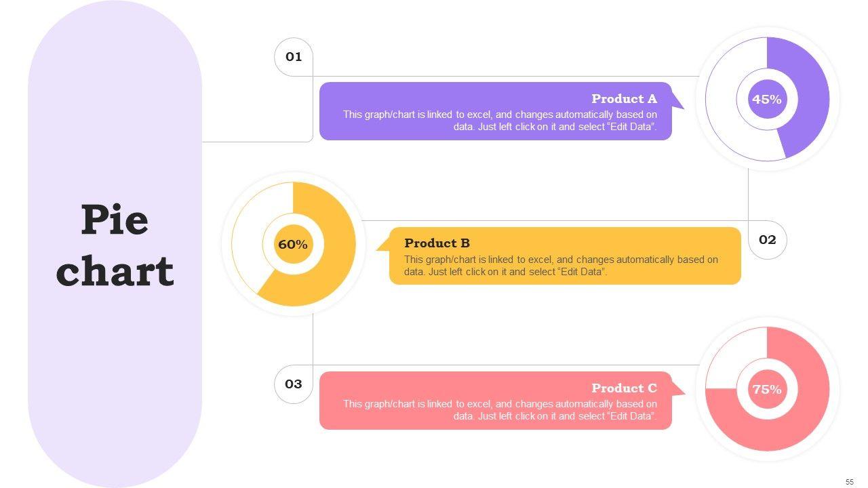Select the 01 number circle
The width and height of the screenshot is (868, 488).
point(293,57)
